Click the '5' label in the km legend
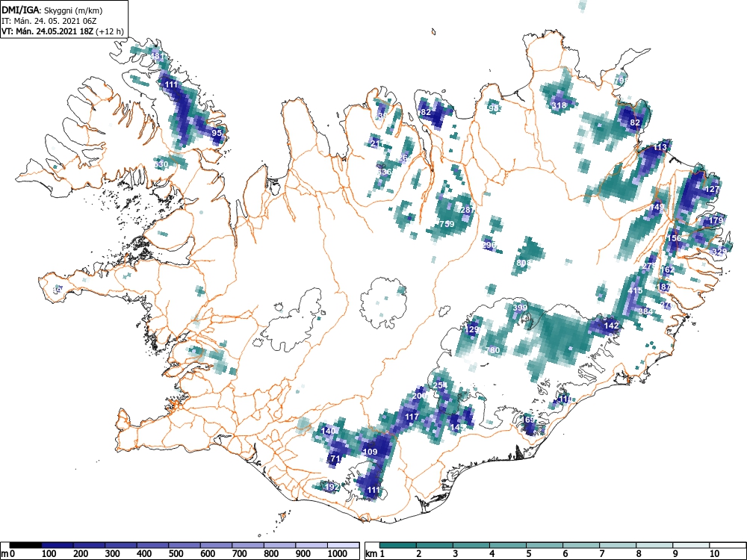 (528, 554)
